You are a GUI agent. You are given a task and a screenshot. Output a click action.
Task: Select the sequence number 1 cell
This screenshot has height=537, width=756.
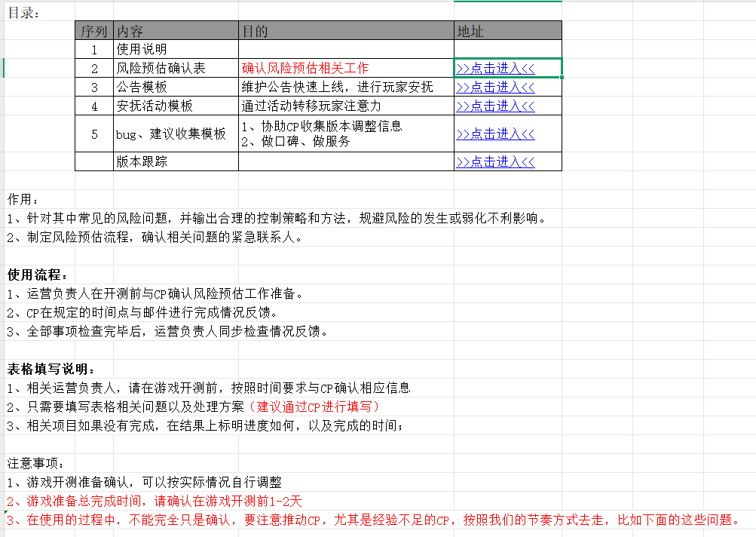pyautogui.click(x=94, y=49)
